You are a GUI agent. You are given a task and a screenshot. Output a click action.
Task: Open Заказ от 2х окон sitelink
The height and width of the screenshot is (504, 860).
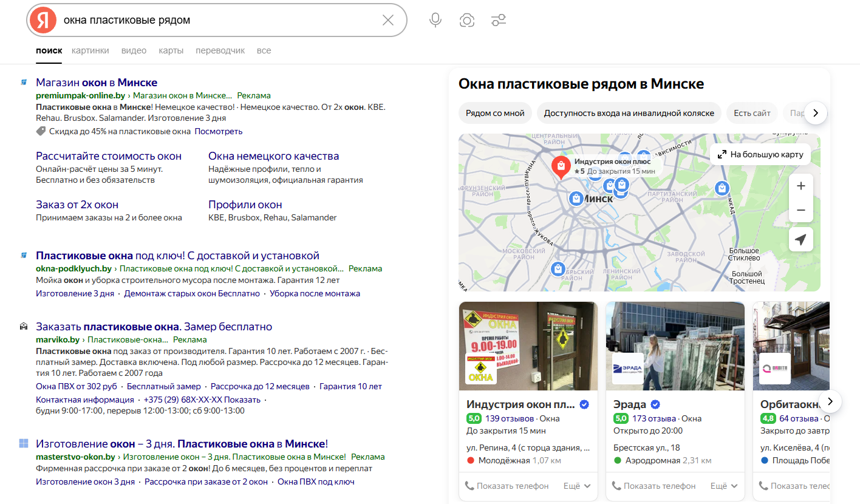pyautogui.click(x=77, y=205)
